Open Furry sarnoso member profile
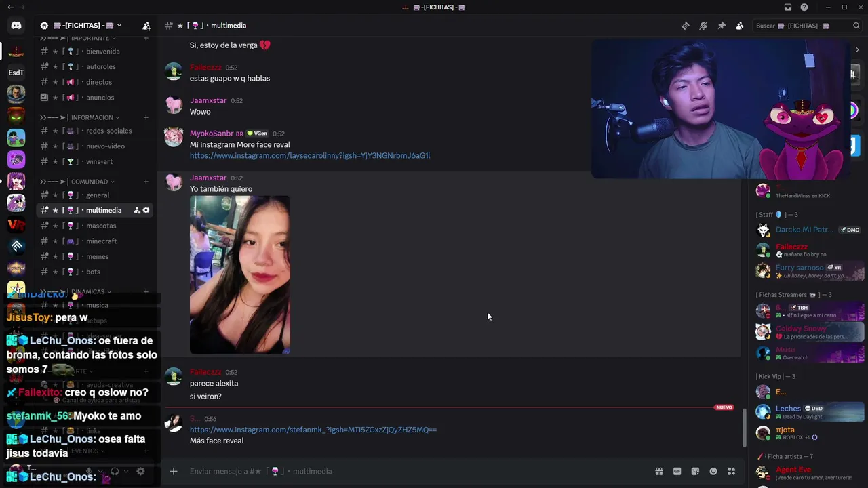 pyautogui.click(x=810, y=271)
